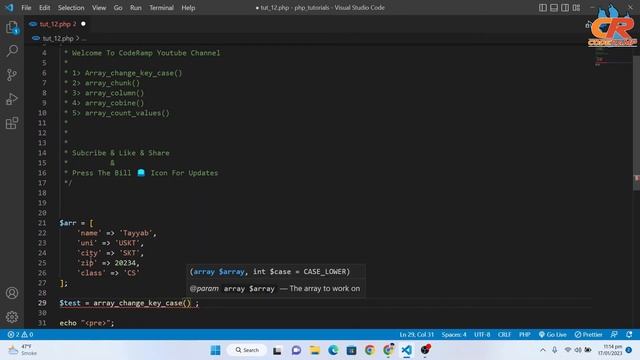Click line number 21 in the gutter
Viewport: 640px width, 360px height.
[x=42, y=223]
